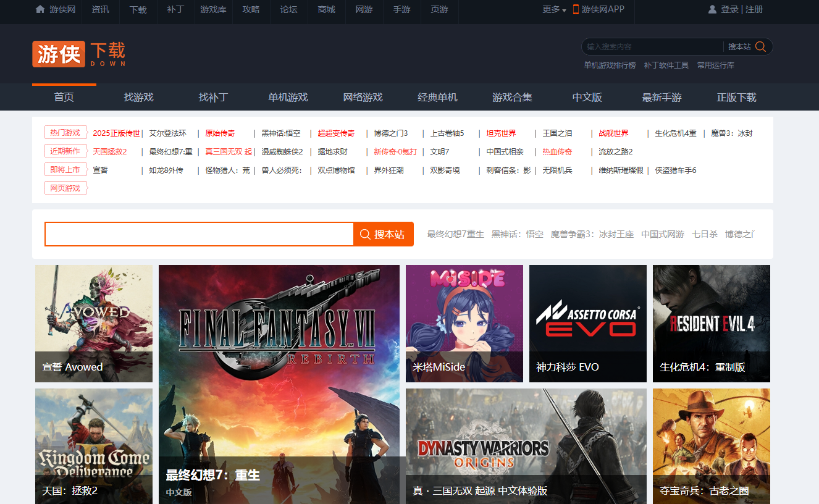Open the 常用运行库 link
The image size is (819, 504).
(x=715, y=65)
